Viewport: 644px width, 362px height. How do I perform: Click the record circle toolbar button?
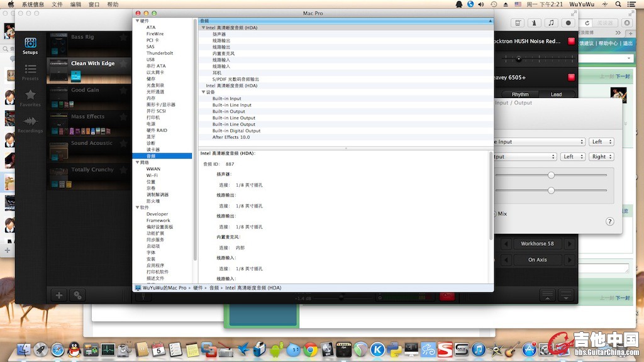click(x=568, y=23)
